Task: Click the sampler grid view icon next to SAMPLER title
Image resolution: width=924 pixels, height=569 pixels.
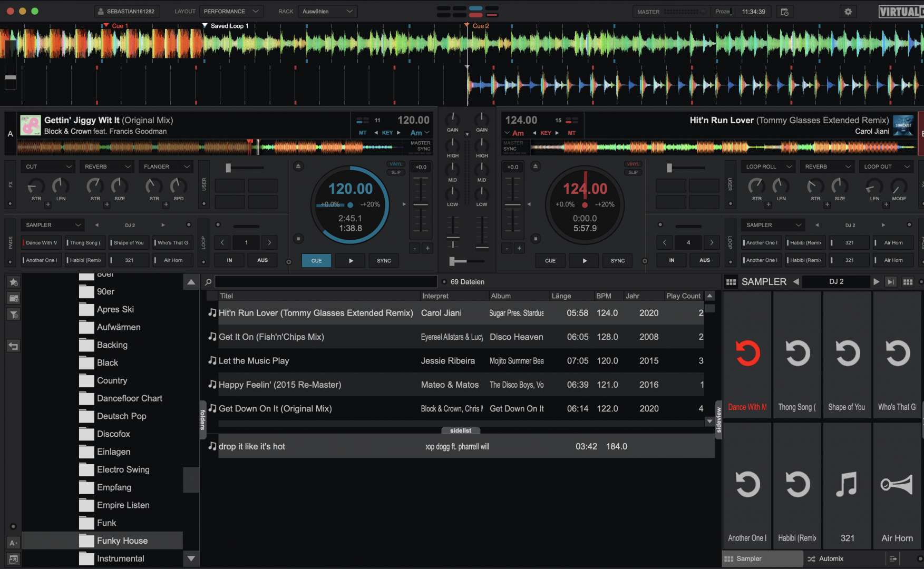Action: point(731,282)
